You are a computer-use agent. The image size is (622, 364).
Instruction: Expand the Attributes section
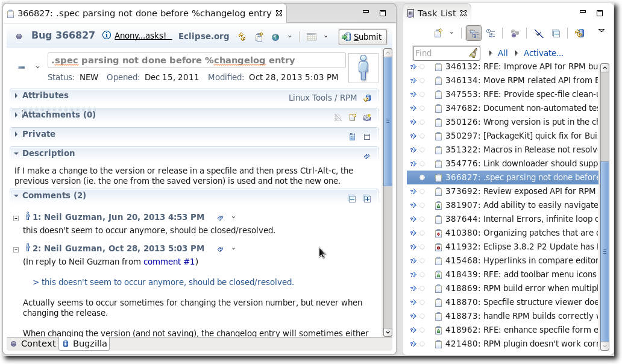point(16,96)
